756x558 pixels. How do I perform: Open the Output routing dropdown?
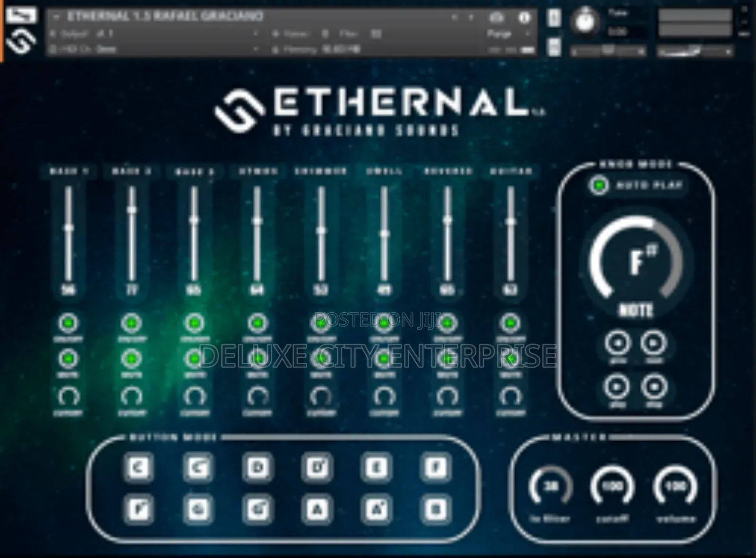click(x=155, y=34)
